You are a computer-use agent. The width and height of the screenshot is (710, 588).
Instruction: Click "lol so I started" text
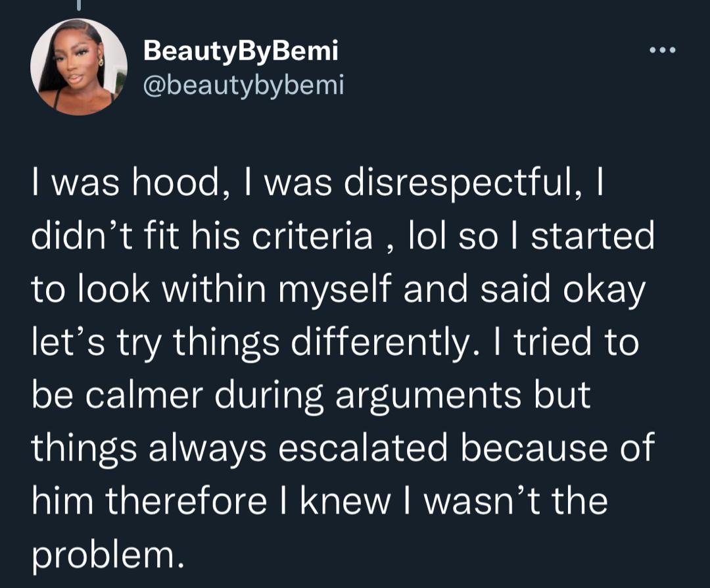(530, 237)
